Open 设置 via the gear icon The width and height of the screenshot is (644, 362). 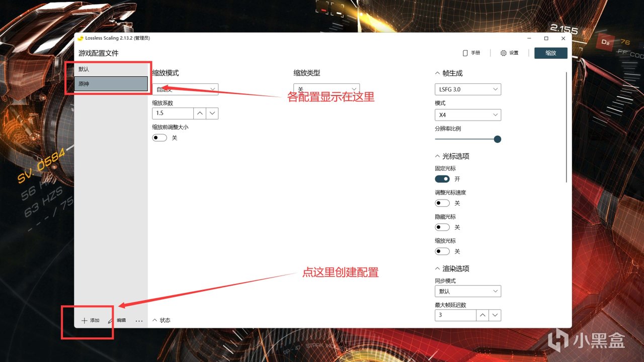[503, 53]
